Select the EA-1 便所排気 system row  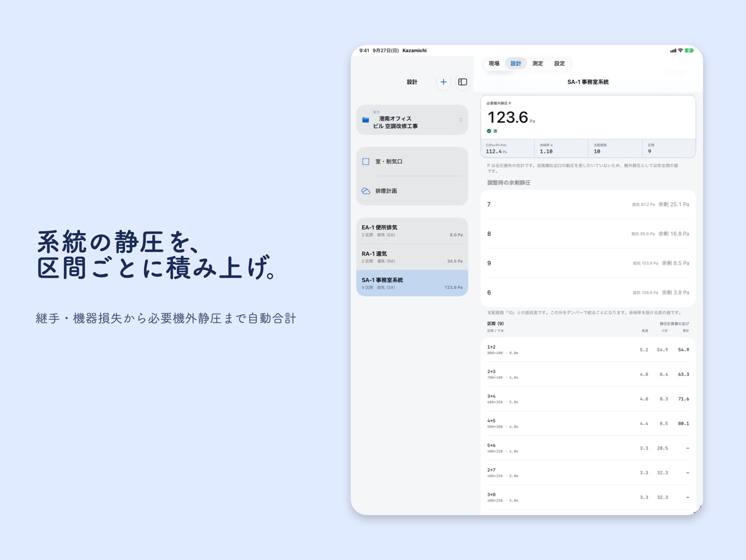coord(412,231)
